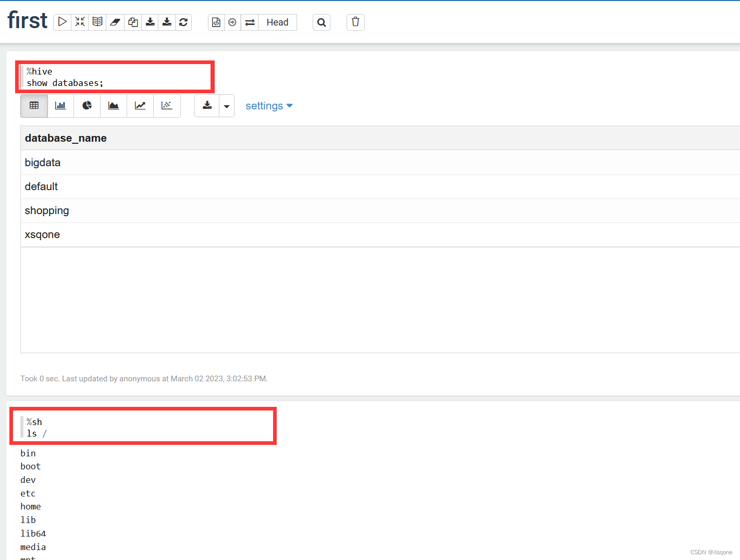740x560 pixels.
Task: Click 'media' in the ls output
Action: tap(33, 547)
